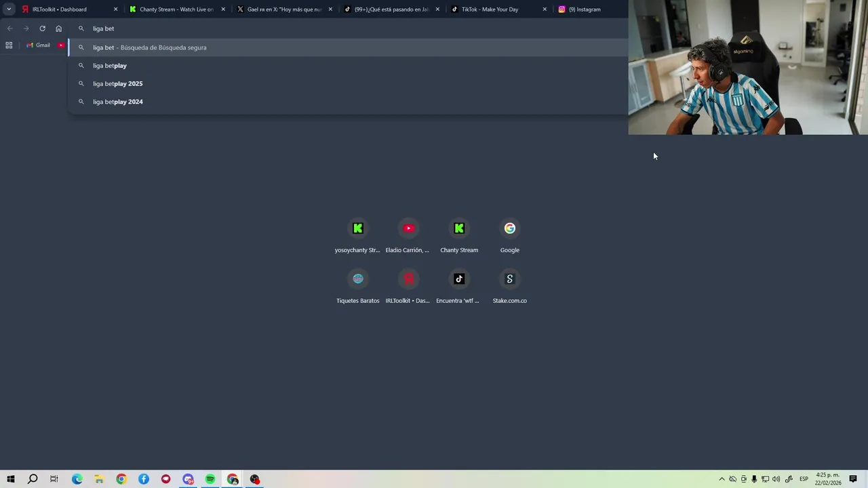Close the TikTok Make Your Day tab
The image size is (868, 488).
545,9
